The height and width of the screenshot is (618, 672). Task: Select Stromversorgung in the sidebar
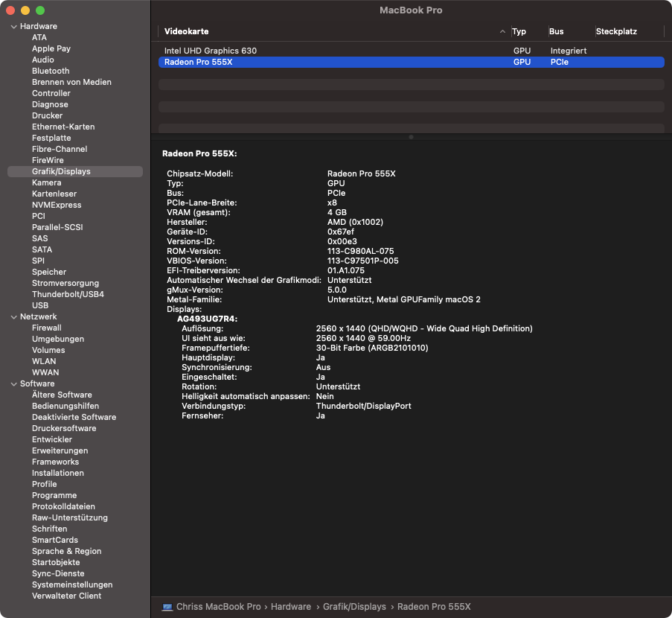point(65,283)
